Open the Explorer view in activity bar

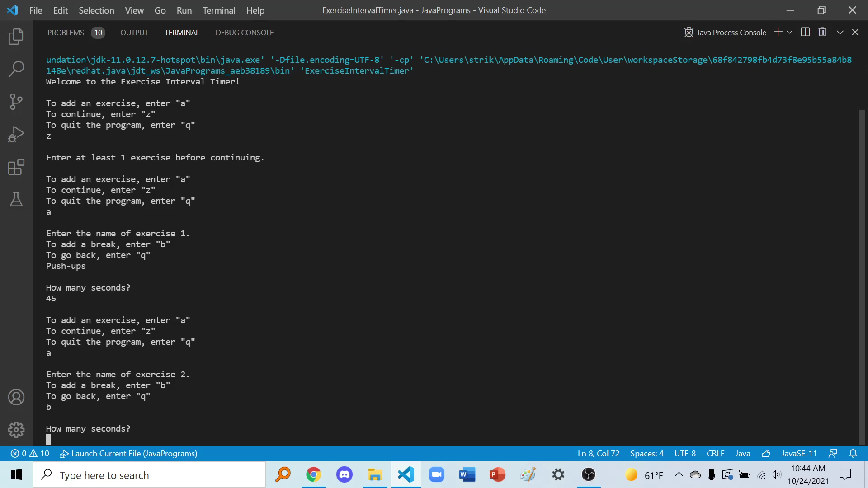click(16, 37)
